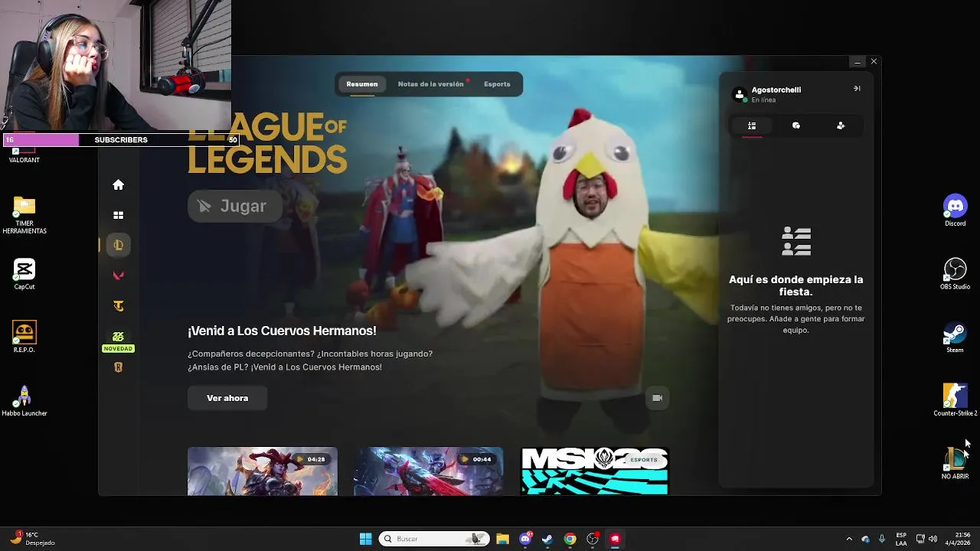Select the CapCut desktop shortcut
Image resolution: width=980 pixels, height=551 pixels.
pyautogui.click(x=24, y=274)
